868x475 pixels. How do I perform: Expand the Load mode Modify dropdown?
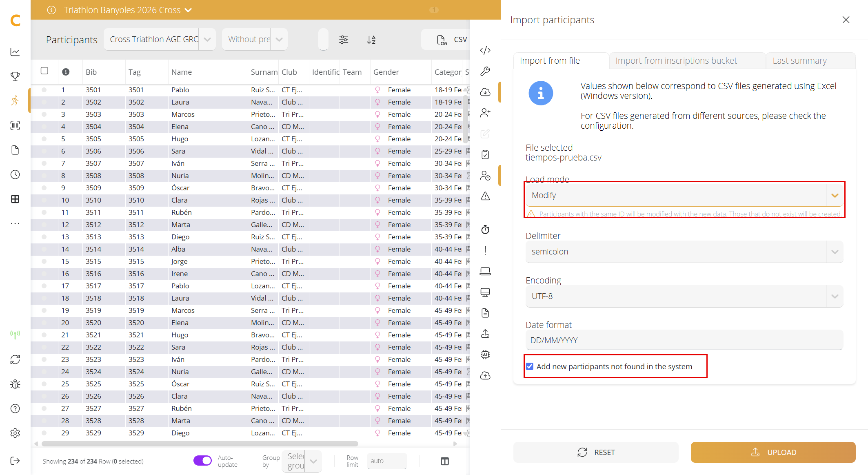click(x=684, y=195)
